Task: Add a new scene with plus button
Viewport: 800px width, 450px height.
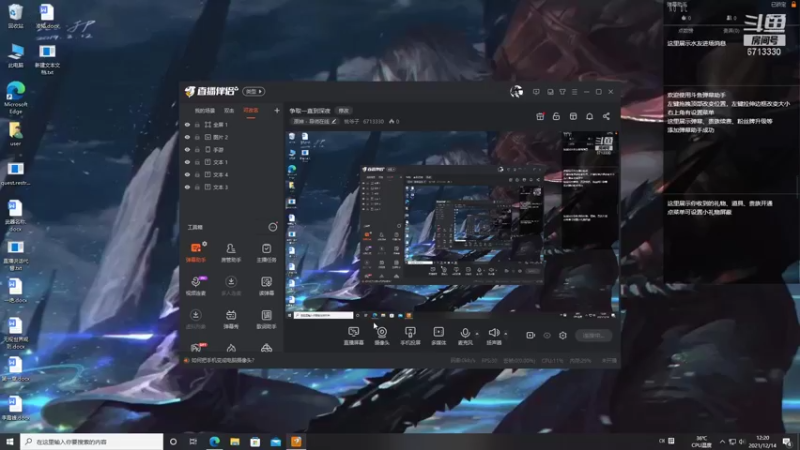Action: point(277,110)
